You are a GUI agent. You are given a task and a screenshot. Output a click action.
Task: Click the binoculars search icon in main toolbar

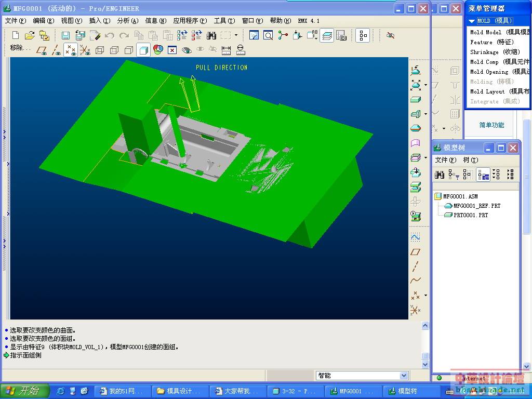211,35
